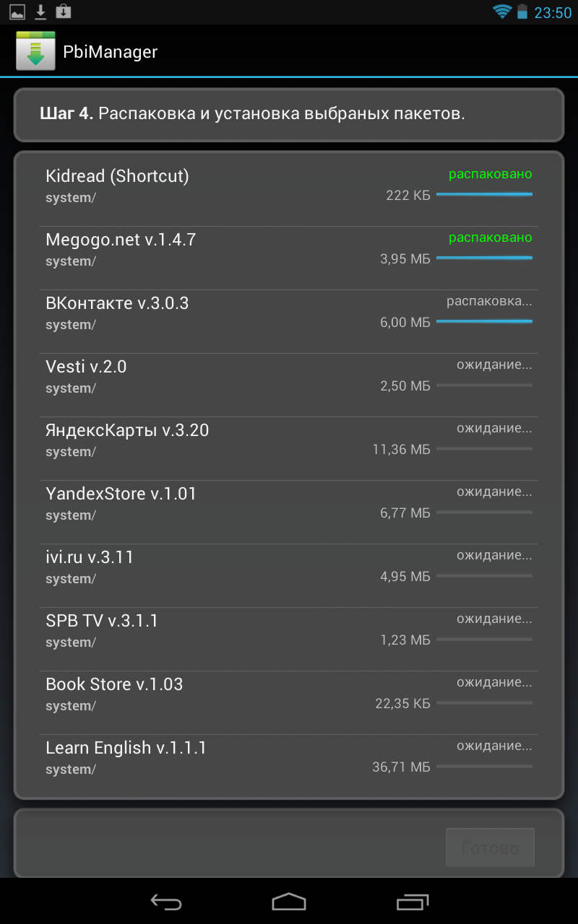Click the 3,95 МБ size value

coord(405,258)
